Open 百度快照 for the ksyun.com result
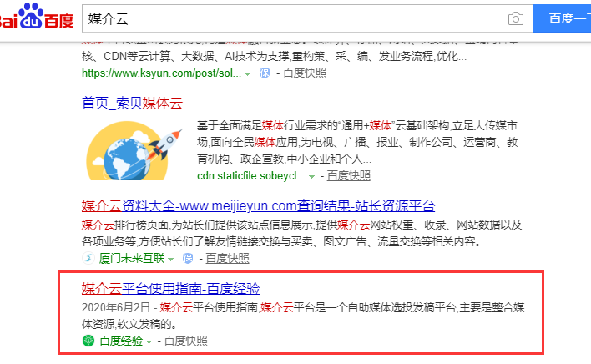 [304, 73]
